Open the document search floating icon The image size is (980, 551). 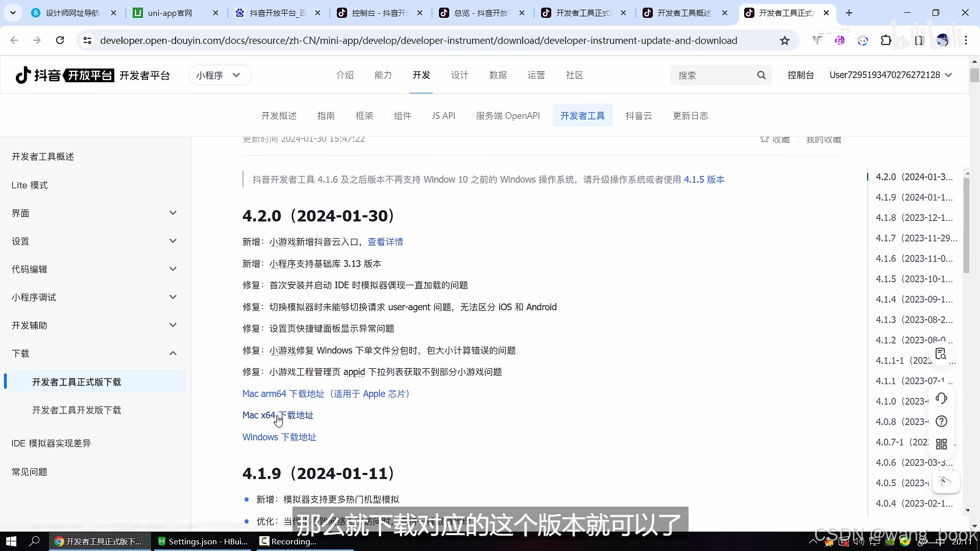pos(941,354)
